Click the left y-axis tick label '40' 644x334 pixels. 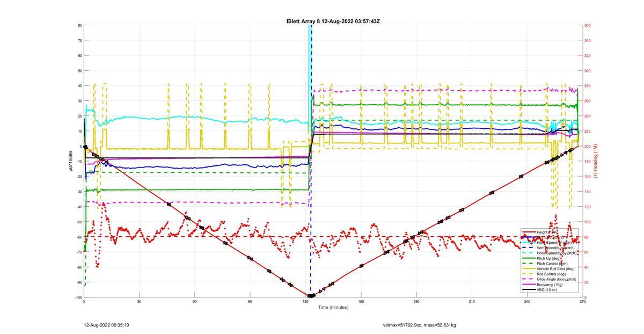pos(79,86)
